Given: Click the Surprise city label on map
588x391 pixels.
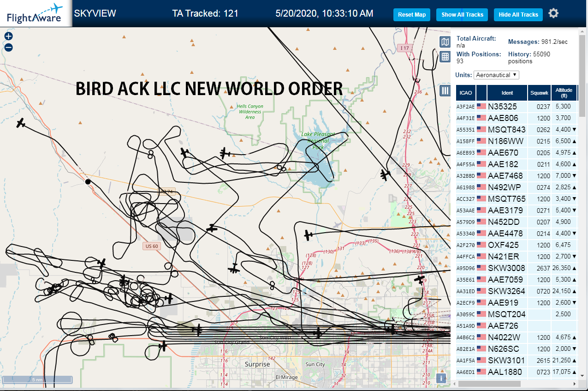Looking at the screenshot, I should click(257, 364).
